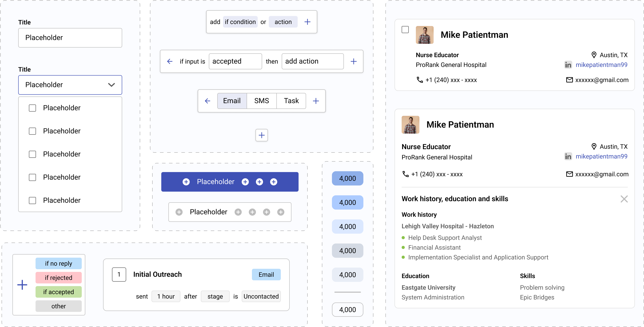Click the back arrow before 'if input is'

tap(170, 61)
